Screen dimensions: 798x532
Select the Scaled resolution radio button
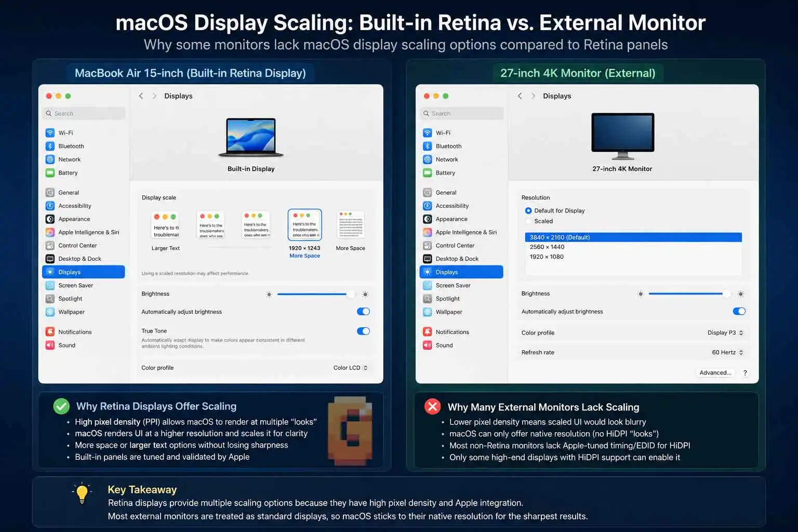coord(528,221)
